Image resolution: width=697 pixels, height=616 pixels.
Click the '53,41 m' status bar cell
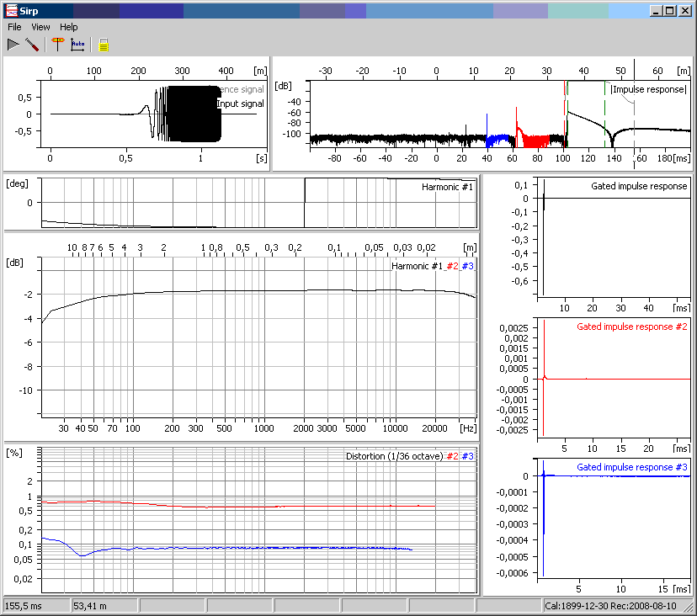coord(104,606)
